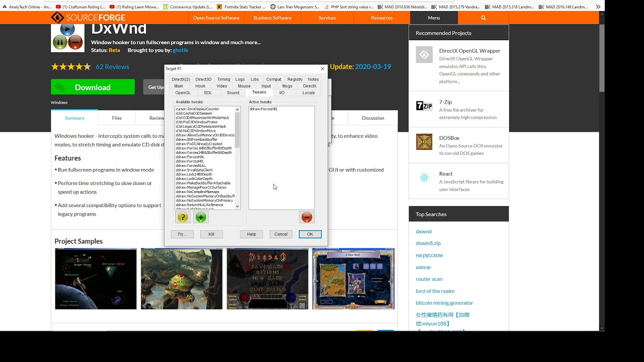644x362 pixels.
Task: Add selected tweak with green plus button
Action: [x=201, y=217]
